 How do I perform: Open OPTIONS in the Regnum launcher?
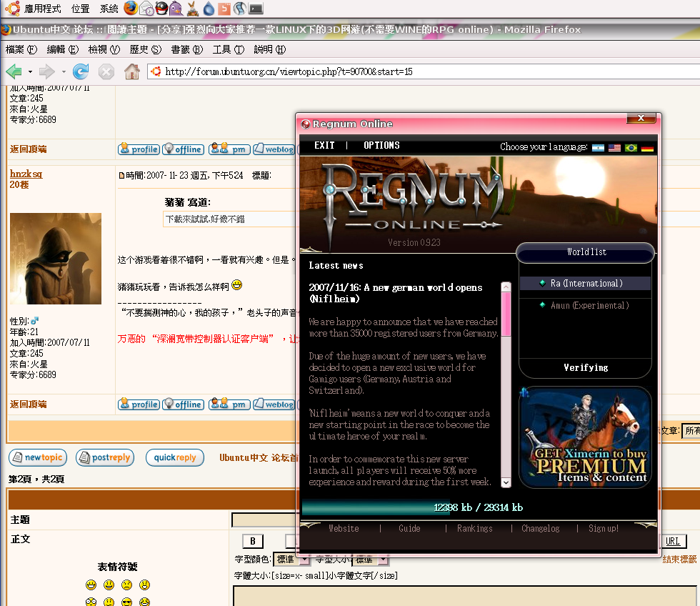pyautogui.click(x=381, y=146)
